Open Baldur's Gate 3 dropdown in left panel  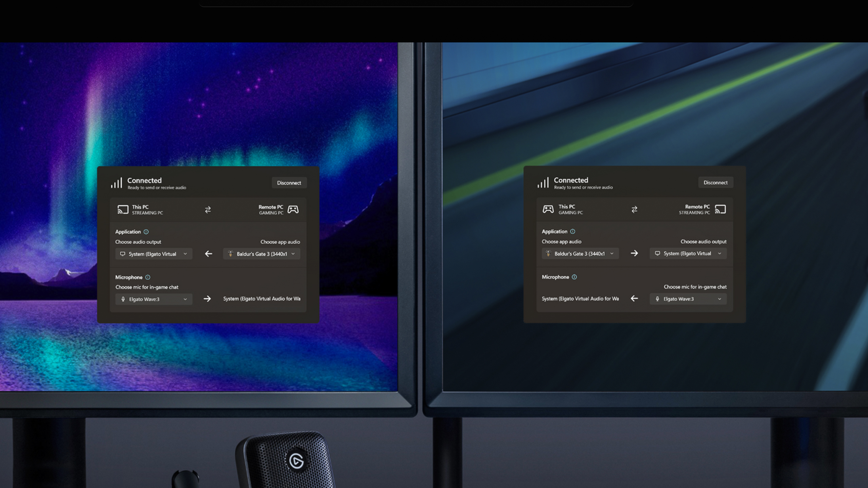[x=261, y=254]
